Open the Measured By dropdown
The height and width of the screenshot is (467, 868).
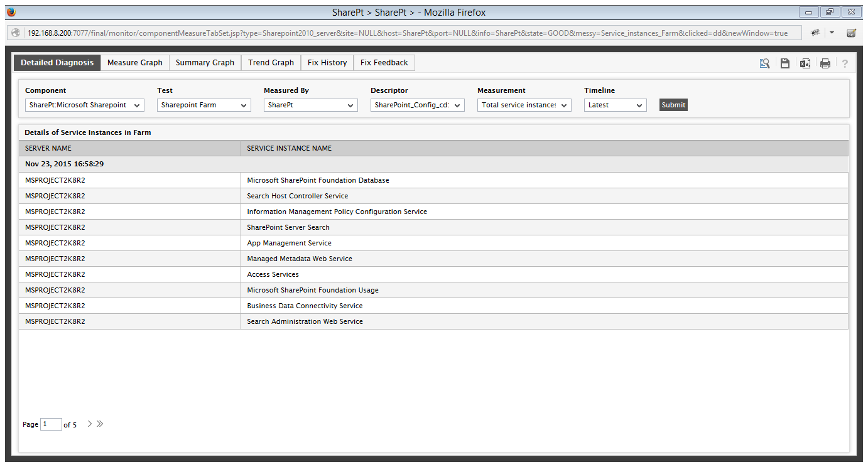click(311, 105)
